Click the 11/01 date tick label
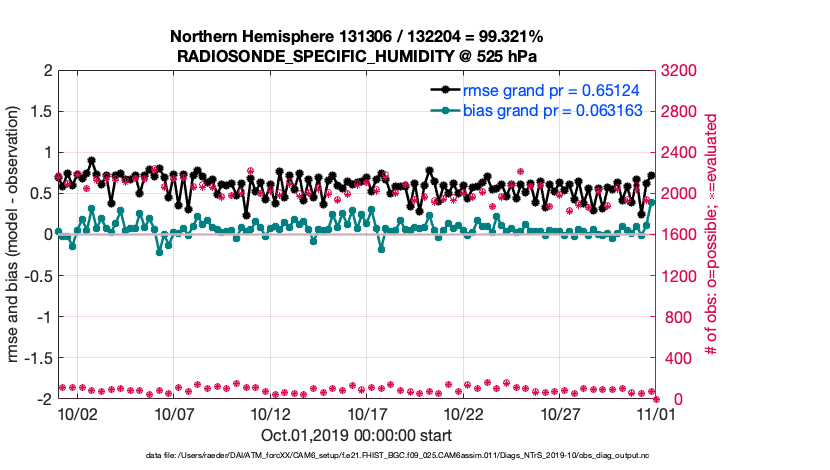This screenshot has width=830, height=470. pos(657,414)
